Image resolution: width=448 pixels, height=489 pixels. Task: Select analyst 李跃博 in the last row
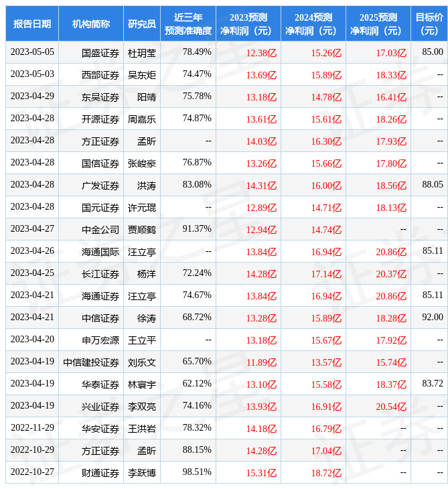click(142, 472)
